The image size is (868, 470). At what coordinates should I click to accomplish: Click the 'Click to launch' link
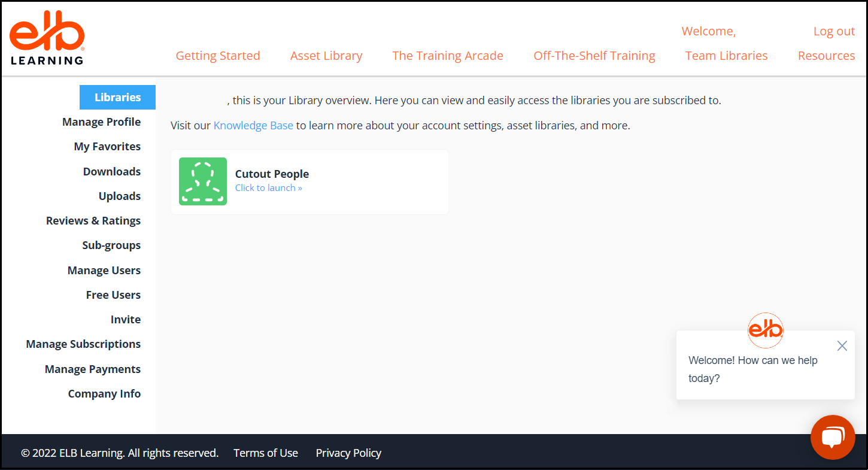click(x=268, y=188)
